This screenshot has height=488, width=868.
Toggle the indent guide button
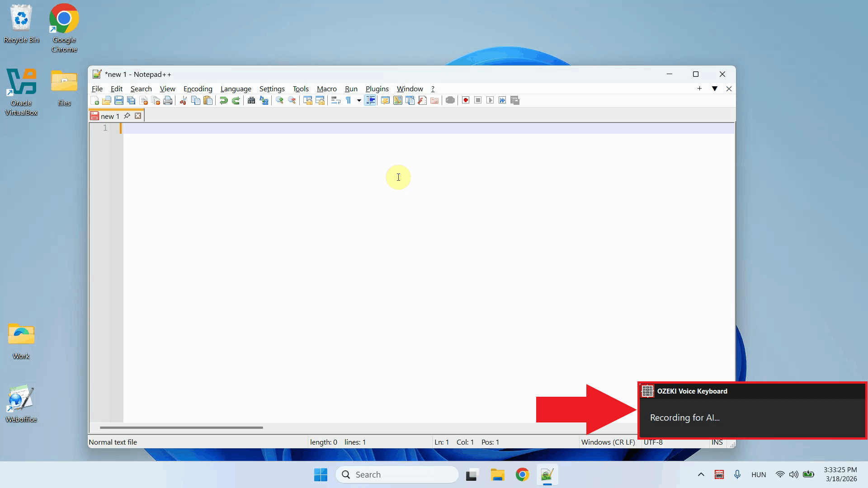click(370, 100)
